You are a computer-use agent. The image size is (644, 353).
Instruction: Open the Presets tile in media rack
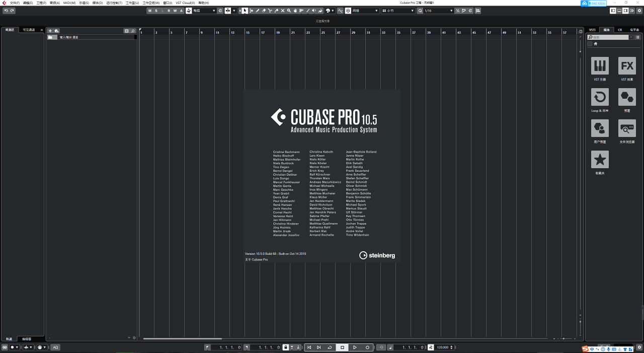[x=627, y=97]
